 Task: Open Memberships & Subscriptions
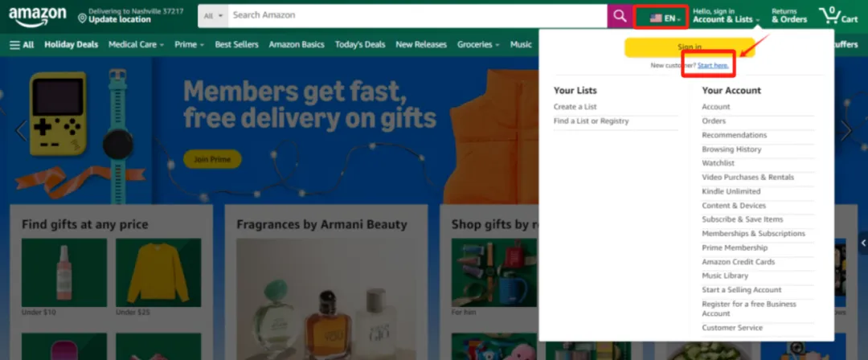(x=753, y=234)
